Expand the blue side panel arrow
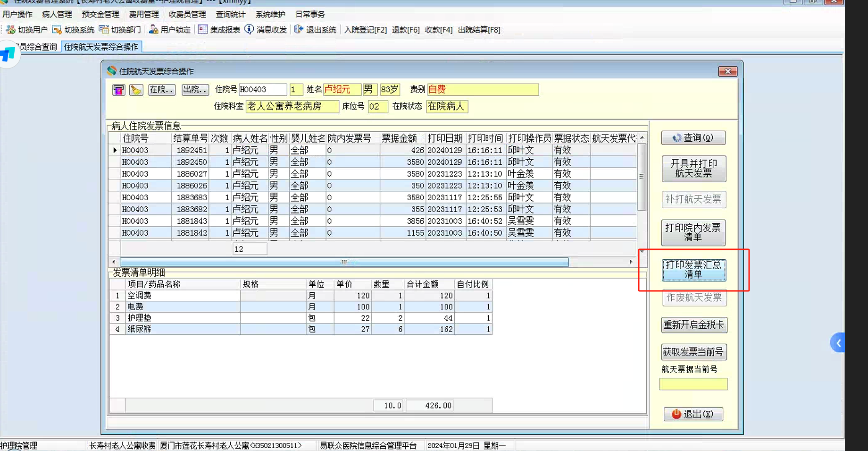The width and height of the screenshot is (868, 451). pyautogui.click(x=838, y=343)
